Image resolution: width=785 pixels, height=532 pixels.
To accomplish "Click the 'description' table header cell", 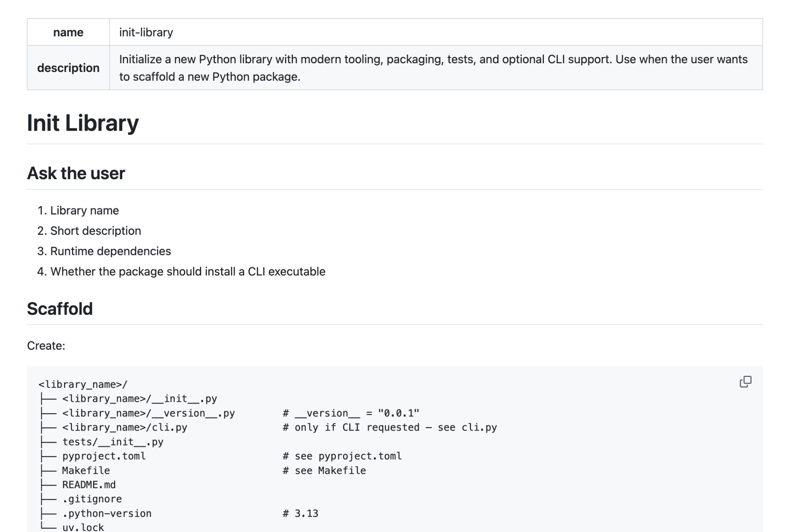I will [68, 68].
